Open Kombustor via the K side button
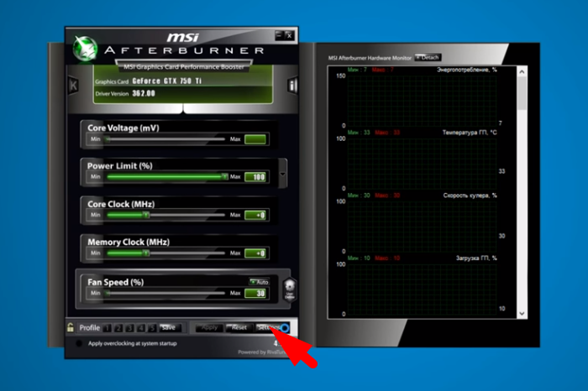The height and width of the screenshot is (391, 588). (74, 86)
